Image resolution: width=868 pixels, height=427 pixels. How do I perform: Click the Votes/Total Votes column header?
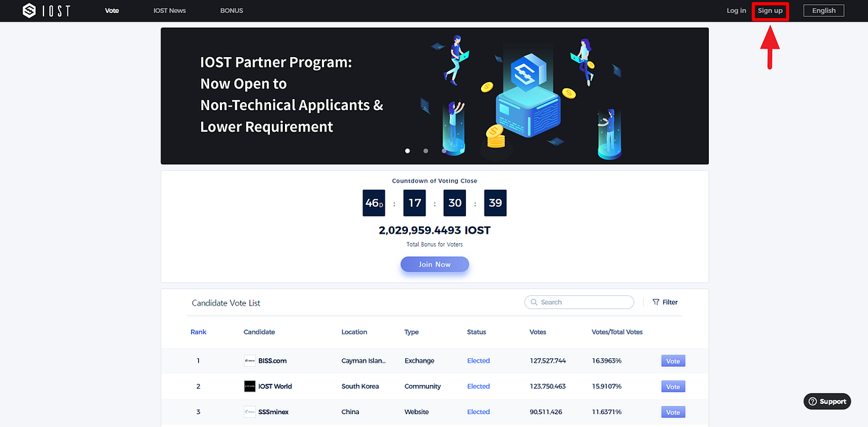[617, 332]
